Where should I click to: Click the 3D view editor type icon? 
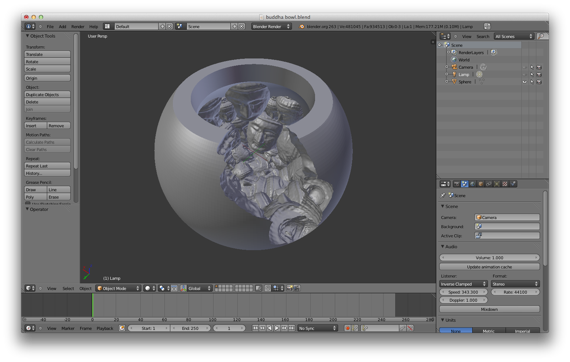point(30,288)
